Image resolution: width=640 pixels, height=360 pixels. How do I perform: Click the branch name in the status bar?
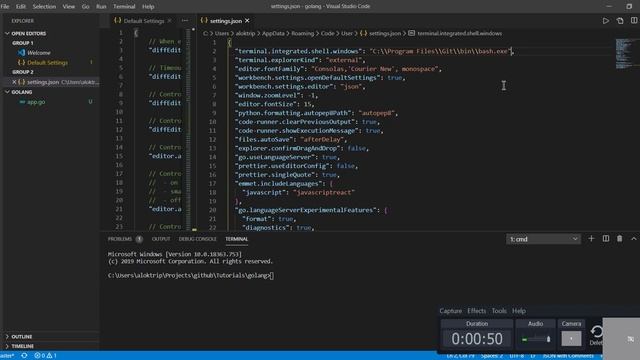7,356
